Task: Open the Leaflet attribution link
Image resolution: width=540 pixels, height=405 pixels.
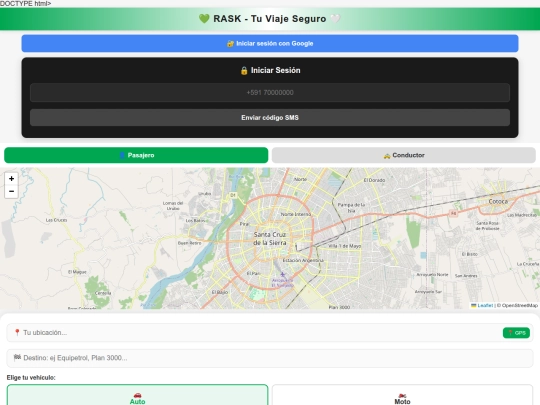Action: tap(485, 305)
